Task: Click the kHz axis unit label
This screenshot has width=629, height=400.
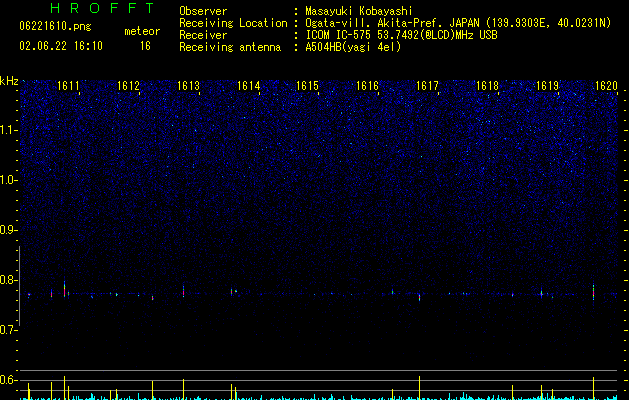Action: pos(9,81)
